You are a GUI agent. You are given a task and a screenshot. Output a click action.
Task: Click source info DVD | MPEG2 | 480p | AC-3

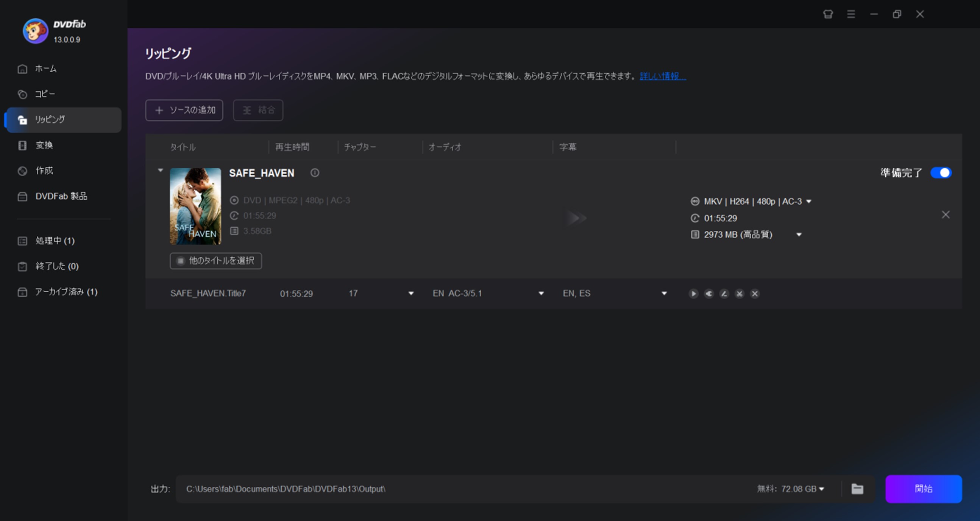296,200
